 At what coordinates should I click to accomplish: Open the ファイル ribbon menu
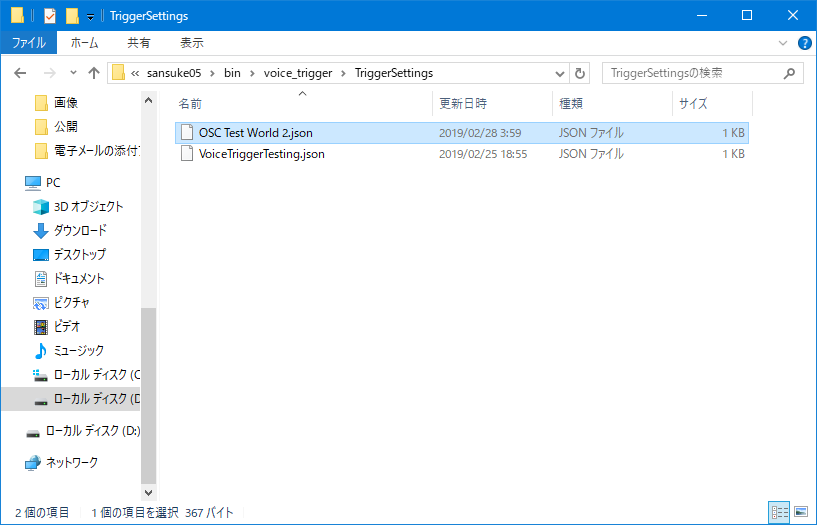click(x=29, y=43)
